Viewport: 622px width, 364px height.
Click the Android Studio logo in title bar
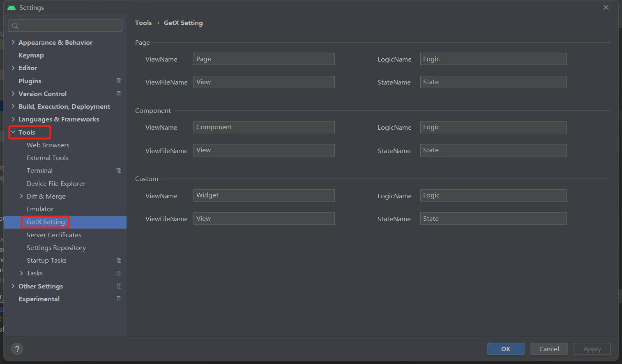click(x=12, y=7)
